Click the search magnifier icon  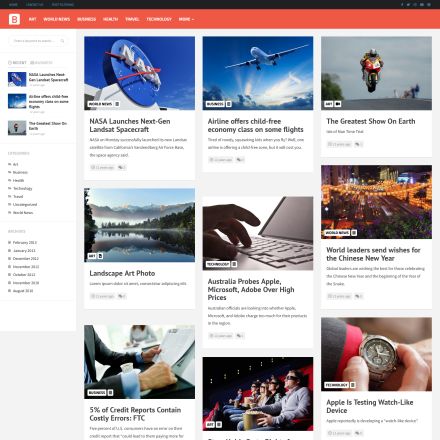[62, 41]
